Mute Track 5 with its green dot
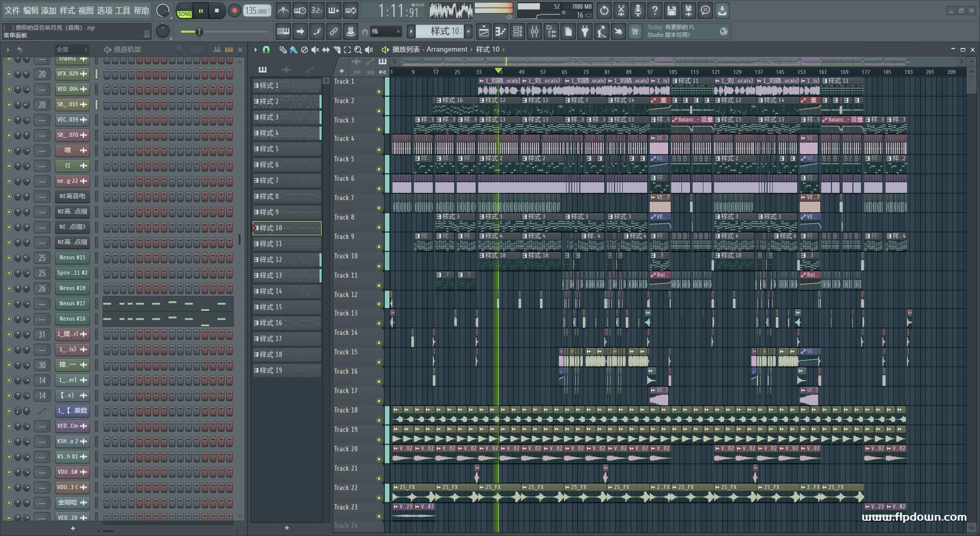 point(379,169)
